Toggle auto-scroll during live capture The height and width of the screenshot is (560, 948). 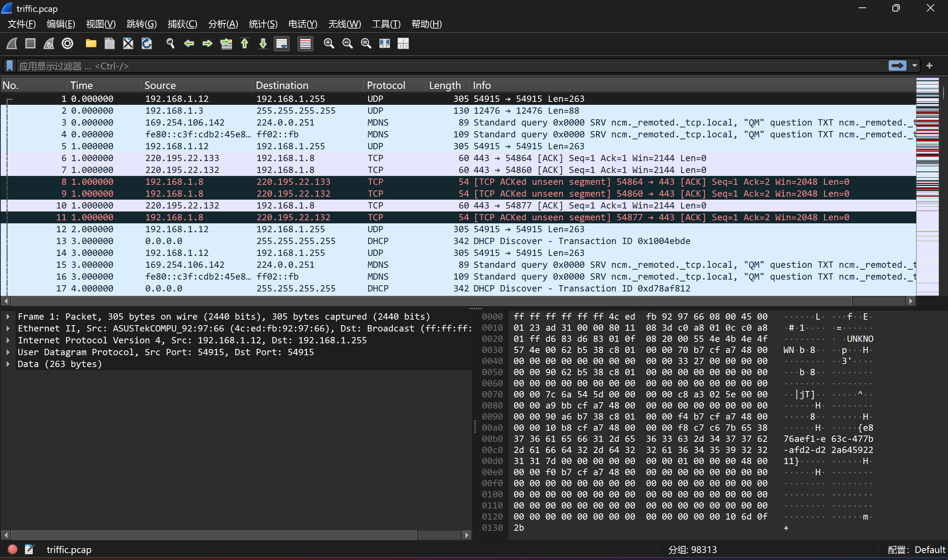point(282,43)
